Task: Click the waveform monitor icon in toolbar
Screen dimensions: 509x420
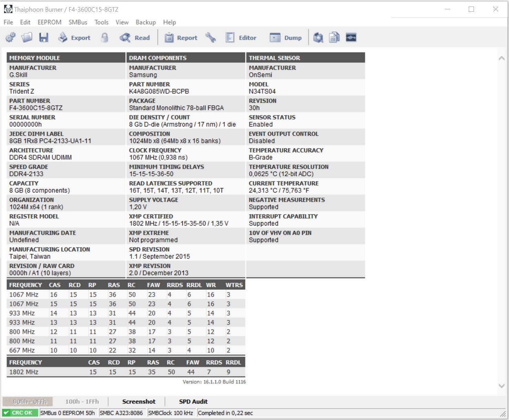Action: 351,37
